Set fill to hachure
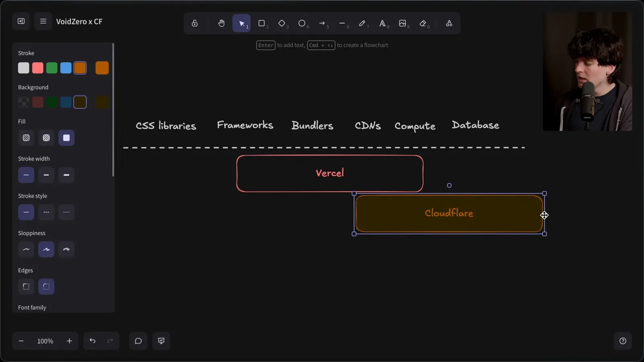Viewport: 644px width, 362px height. pyautogui.click(x=26, y=138)
